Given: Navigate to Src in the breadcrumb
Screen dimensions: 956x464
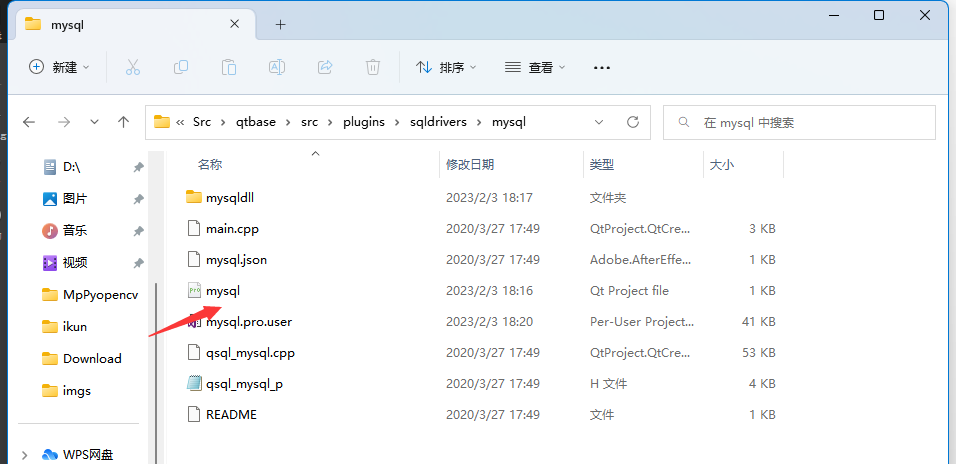Looking at the screenshot, I should [x=202, y=122].
